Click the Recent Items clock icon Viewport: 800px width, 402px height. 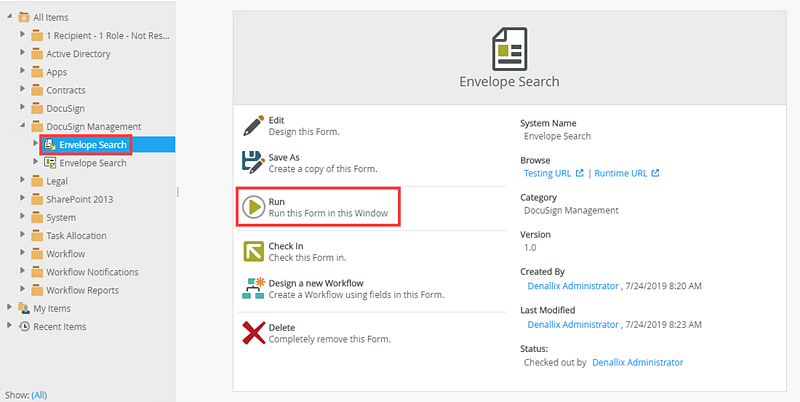(x=24, y=326)
